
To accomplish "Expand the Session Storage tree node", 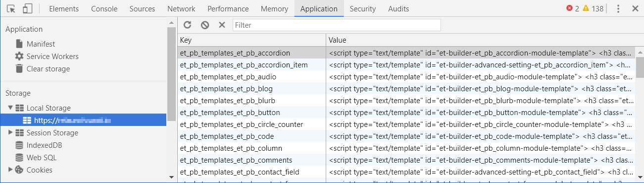I will (x=10, y=132).
